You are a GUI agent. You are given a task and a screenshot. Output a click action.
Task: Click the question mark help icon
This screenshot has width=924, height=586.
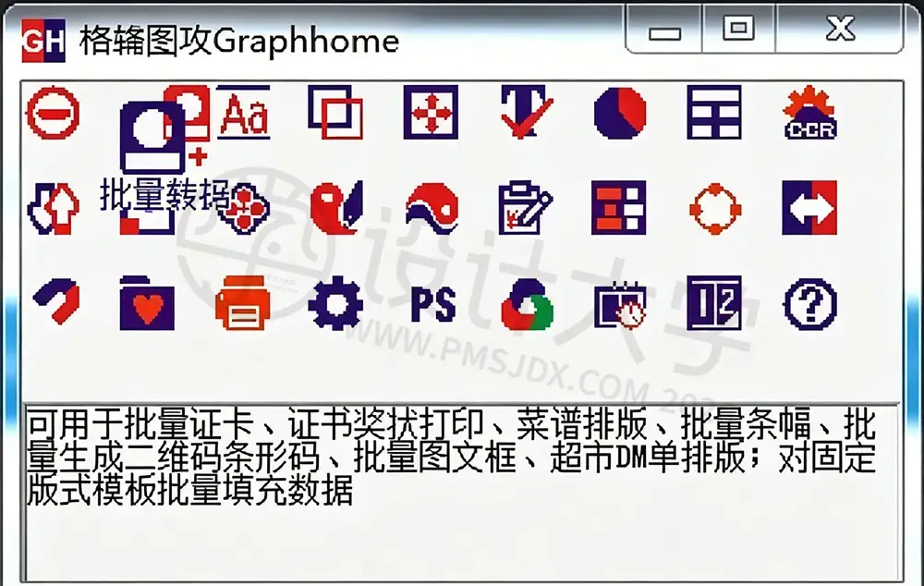809,303
